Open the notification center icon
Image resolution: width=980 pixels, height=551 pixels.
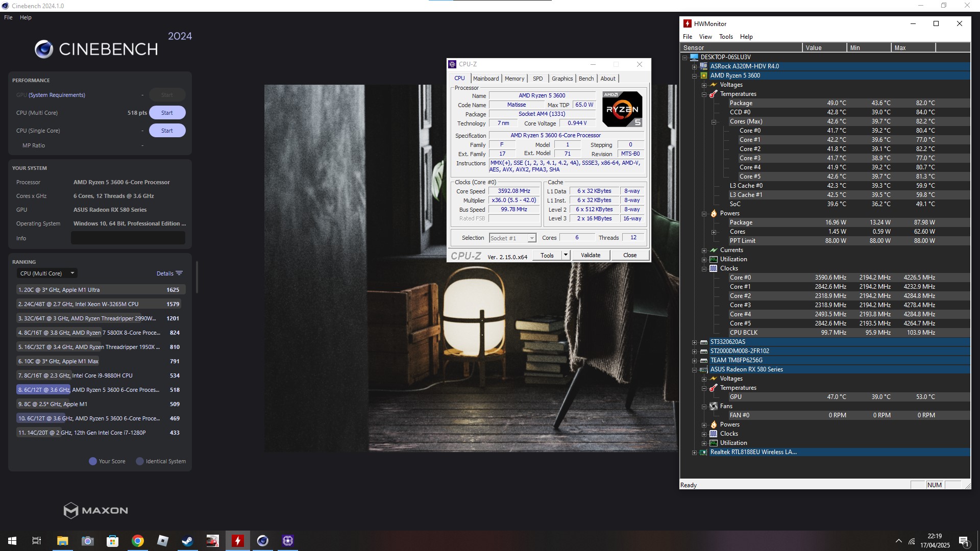pos(964,541)
